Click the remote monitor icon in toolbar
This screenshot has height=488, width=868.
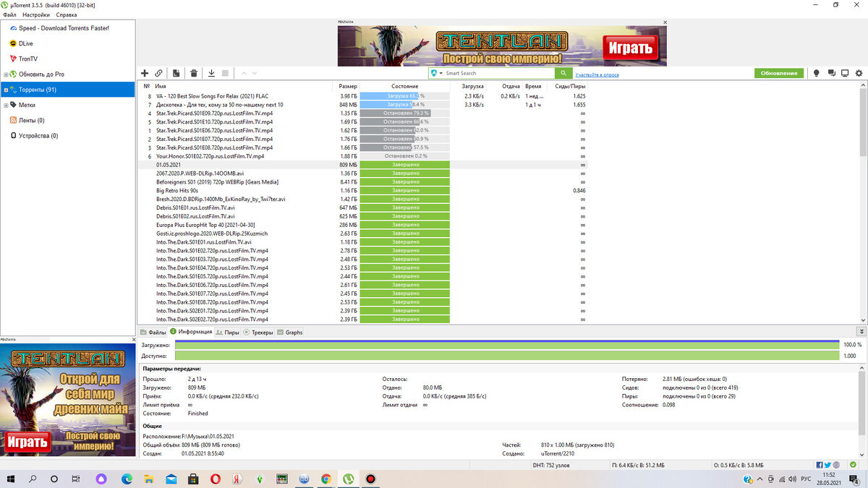(x=845, y=73)
